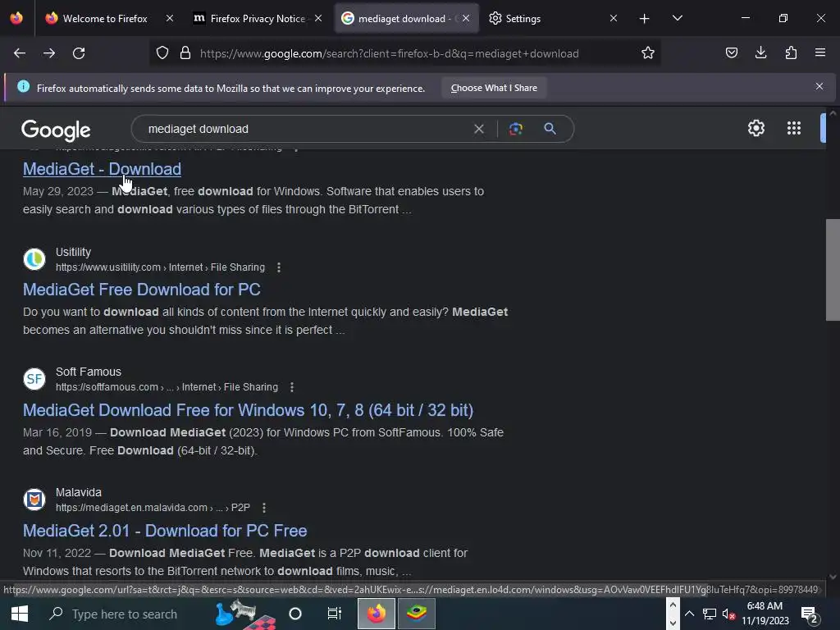Click the Malavida site favicon
The image size is (840, 630).
[x=34, y=500]
